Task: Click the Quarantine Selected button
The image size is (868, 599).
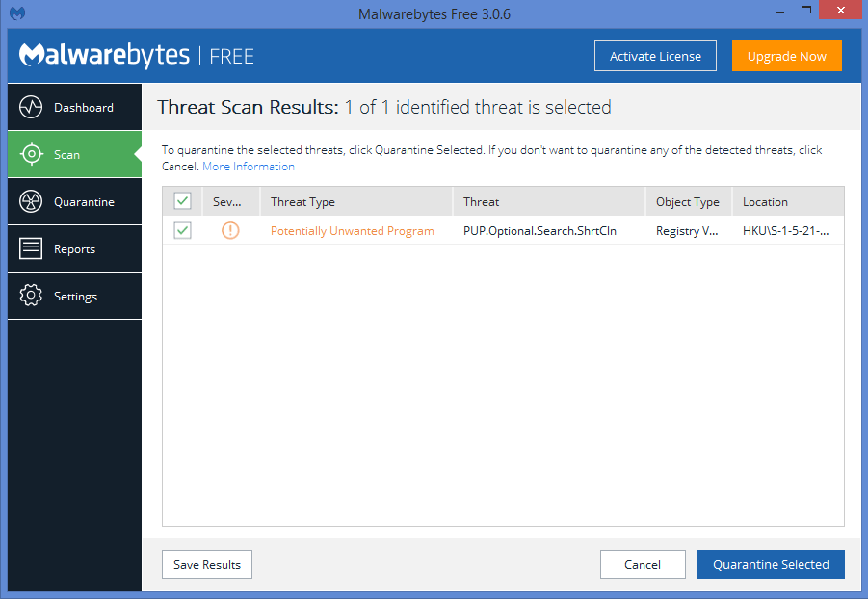Action: [x=771, y=564]
